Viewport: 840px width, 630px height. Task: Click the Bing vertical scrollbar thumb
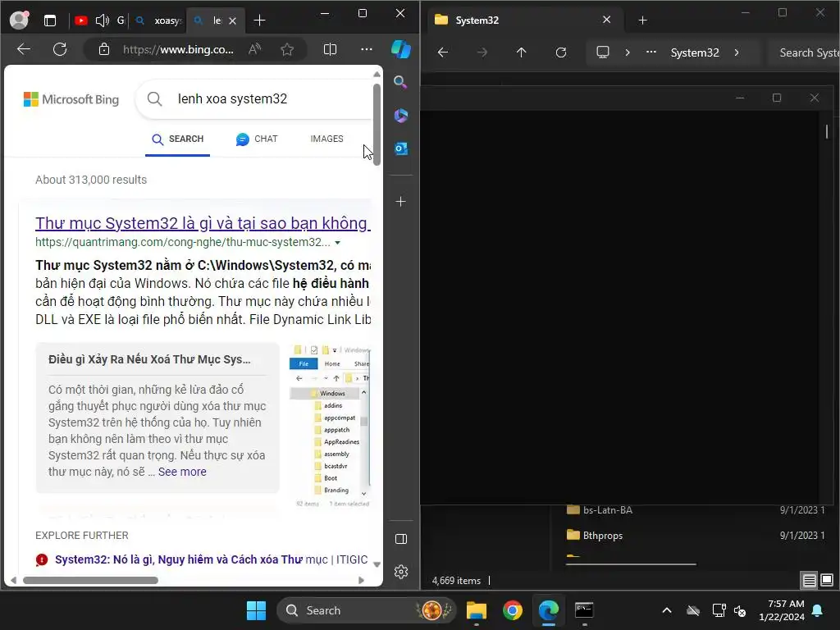(377, 125)
